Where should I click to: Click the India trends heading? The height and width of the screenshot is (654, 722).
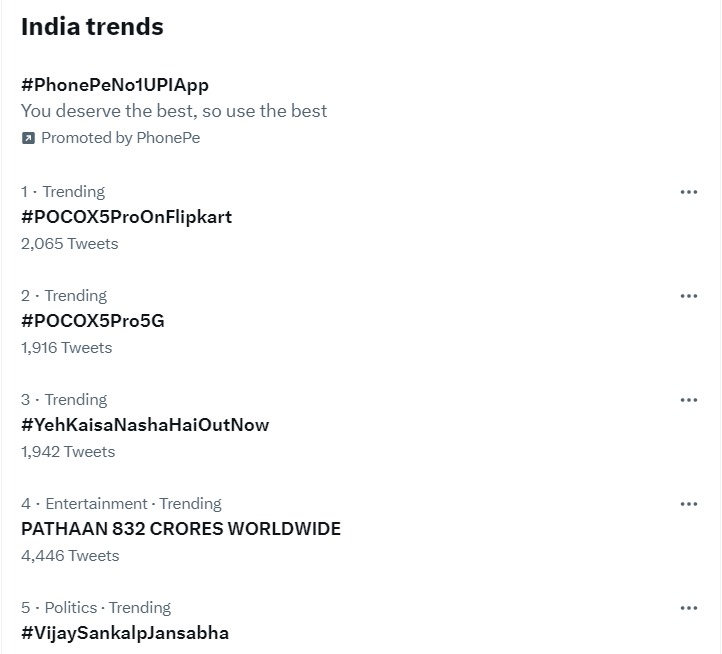click(92, 26)
